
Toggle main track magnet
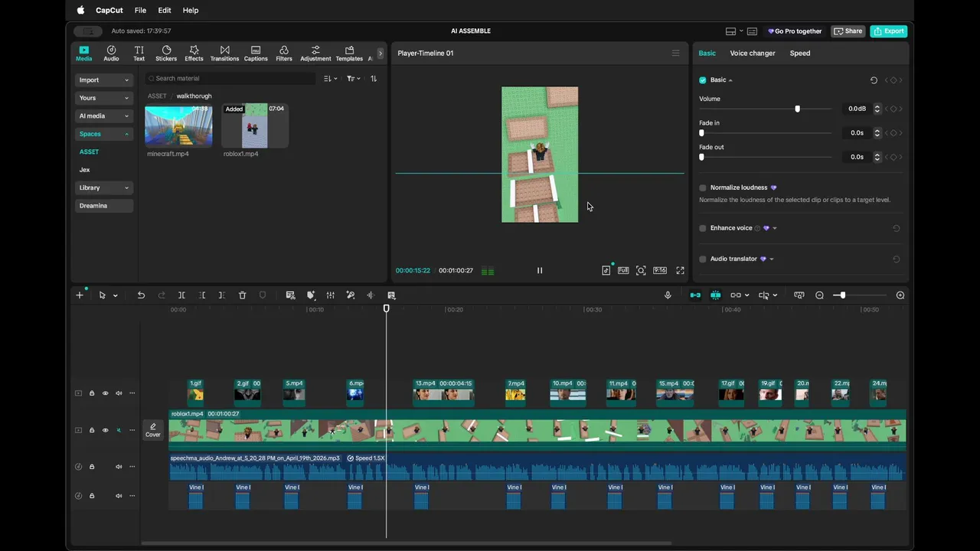pos(695,295)
